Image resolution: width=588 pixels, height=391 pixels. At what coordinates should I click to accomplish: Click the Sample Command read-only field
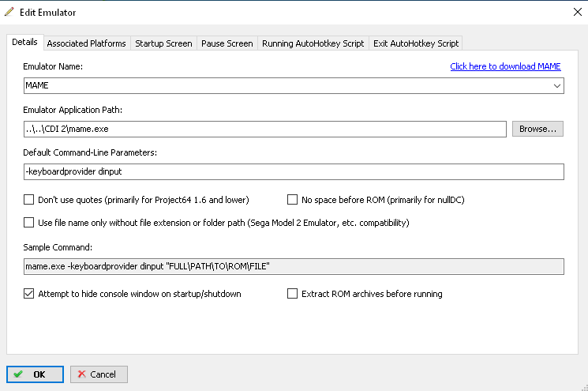[x=294, y=266]
